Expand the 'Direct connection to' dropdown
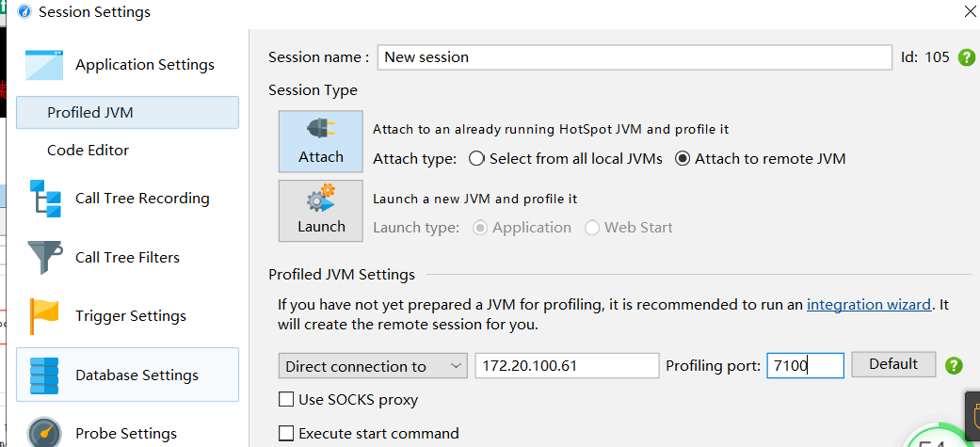 coord(373,366)
